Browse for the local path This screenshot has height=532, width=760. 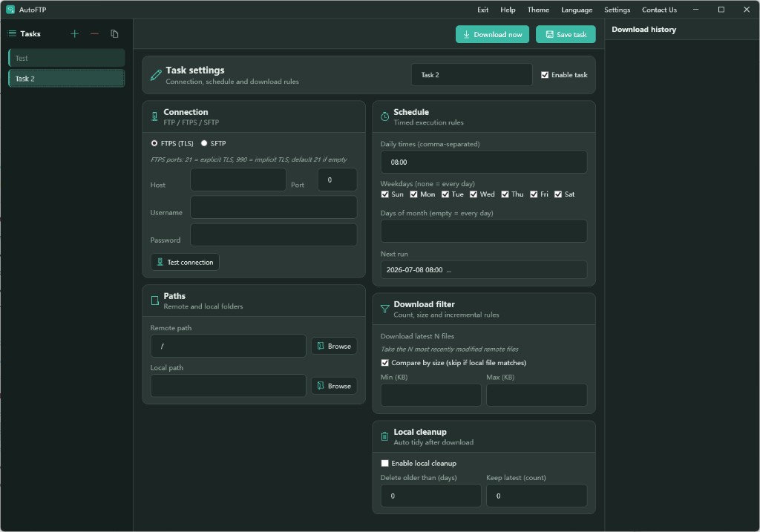tap(334, 386)
